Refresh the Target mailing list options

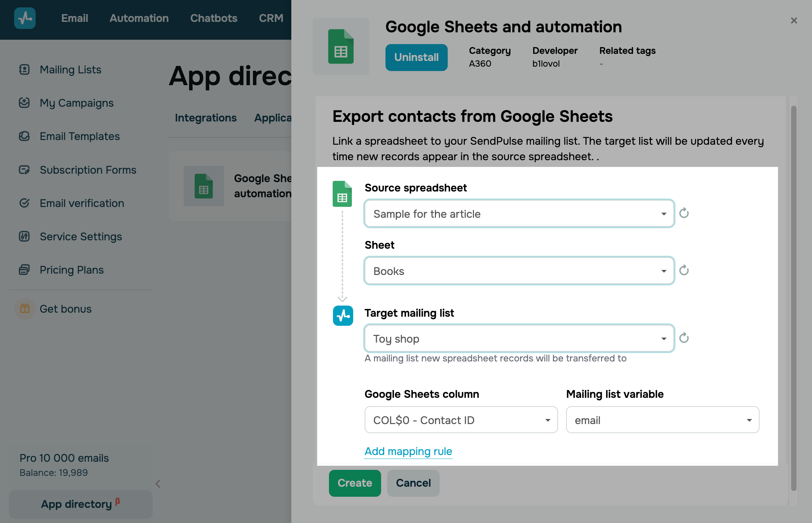pos(684,338)
